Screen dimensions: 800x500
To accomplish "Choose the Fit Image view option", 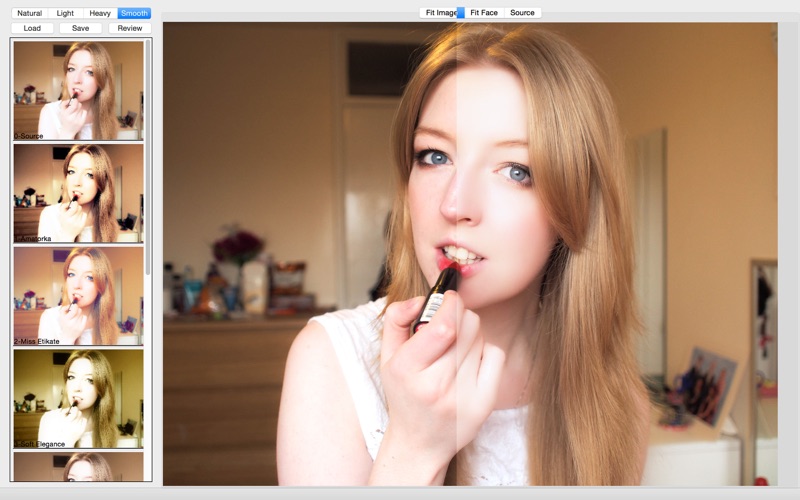I will (441, 13).
